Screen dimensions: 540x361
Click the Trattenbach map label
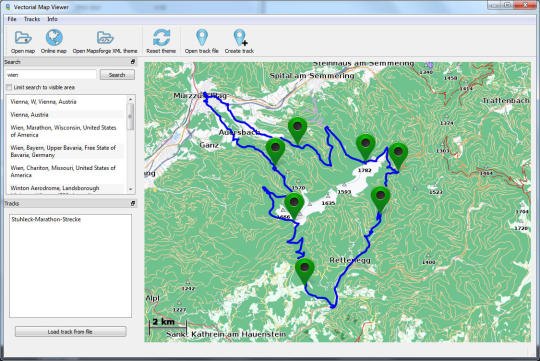(x=506, y=100)
